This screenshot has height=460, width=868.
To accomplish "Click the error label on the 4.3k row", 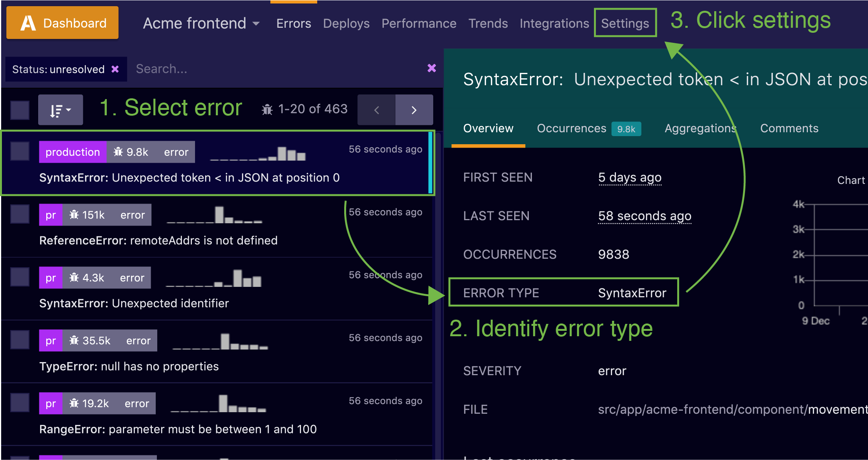I will [x=132, y=278].
